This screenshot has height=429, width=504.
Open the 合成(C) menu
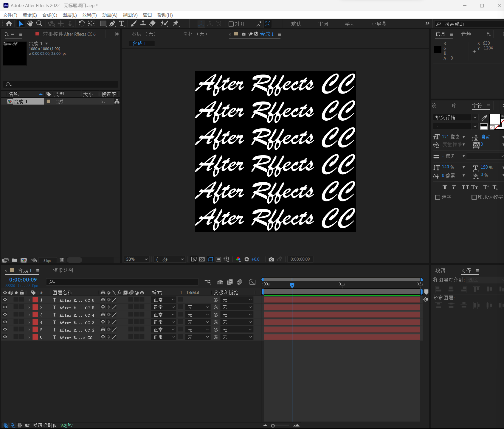coord(50,15)
